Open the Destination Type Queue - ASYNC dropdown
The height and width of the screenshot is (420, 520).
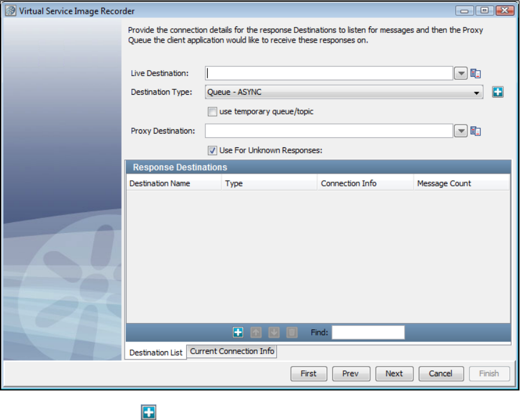pyautogui.click(x=344, y=92)
